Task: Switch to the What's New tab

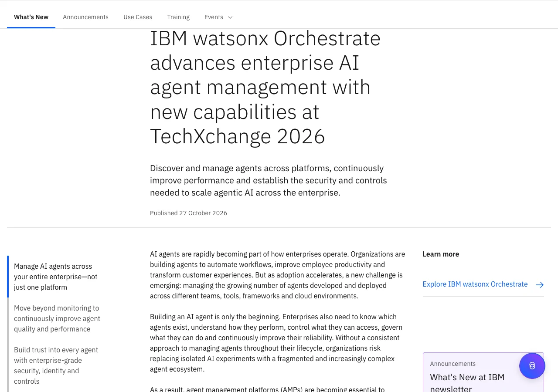Action: point(31,17)
